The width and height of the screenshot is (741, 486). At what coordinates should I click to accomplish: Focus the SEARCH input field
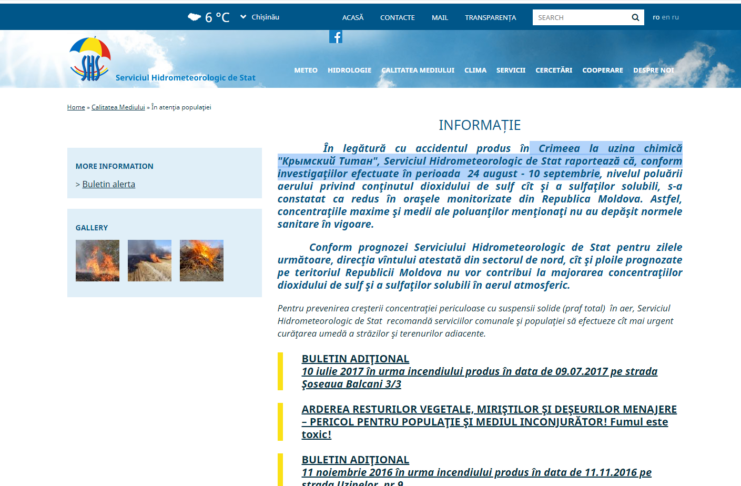pyautogui.click(x=581, y=17)
